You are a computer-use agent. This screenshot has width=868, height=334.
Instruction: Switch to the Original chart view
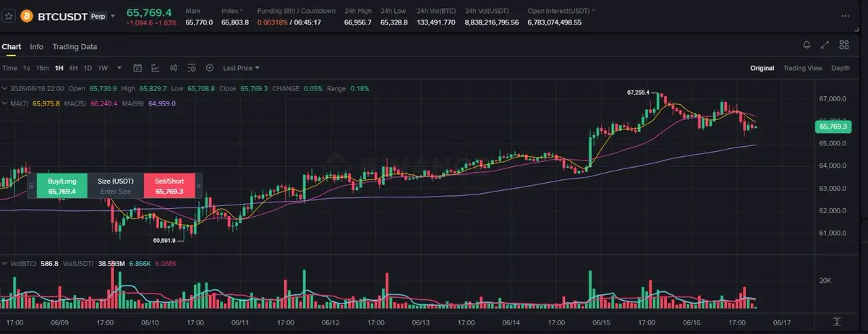(x=762, y=68)
